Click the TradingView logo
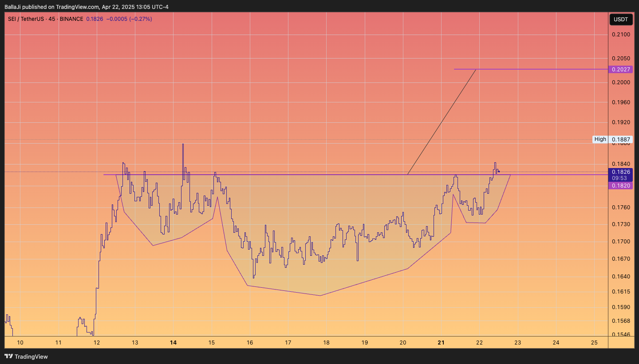Image resolution: width=639 pixels, height=364 pixels. click(26, 356)
